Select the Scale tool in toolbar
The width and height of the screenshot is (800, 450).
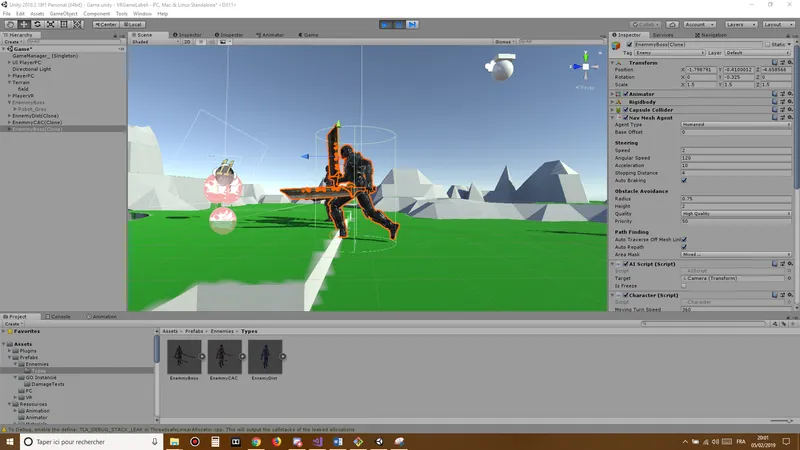pyautogui.click(x=51, y=24)
